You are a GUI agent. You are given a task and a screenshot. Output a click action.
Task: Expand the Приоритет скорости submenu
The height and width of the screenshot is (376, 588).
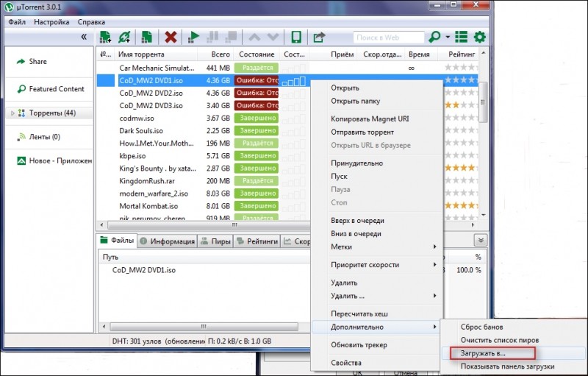pyautogui.click(x=377, y=265)
